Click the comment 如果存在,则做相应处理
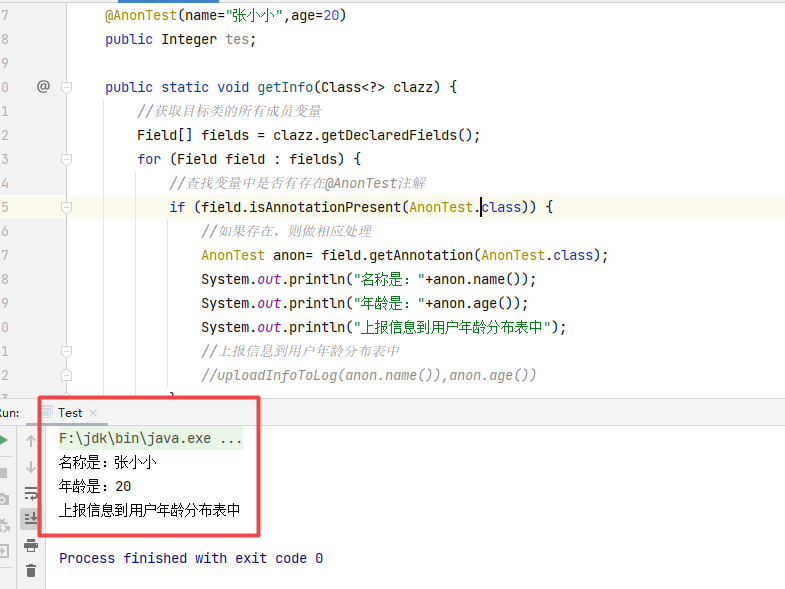785x589 pixels. 286,231
